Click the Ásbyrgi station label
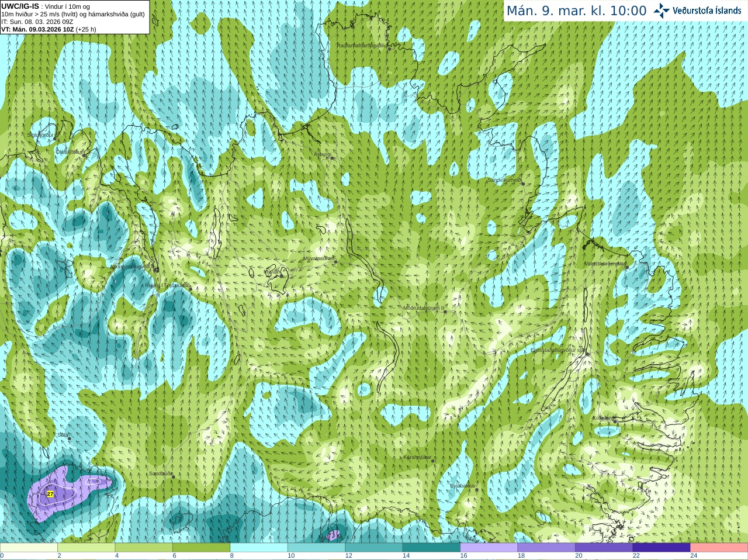748x560 pixels. (x=322, y=154)
